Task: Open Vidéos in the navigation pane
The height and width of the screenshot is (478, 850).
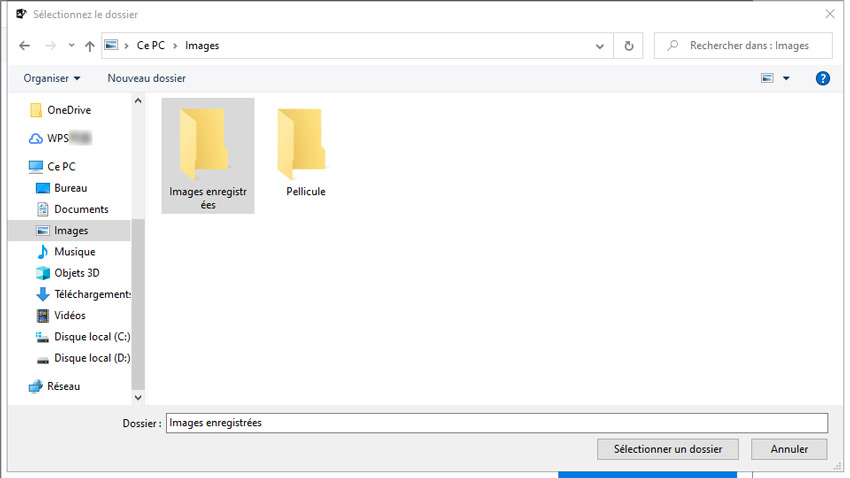Action: pos(70,315)
